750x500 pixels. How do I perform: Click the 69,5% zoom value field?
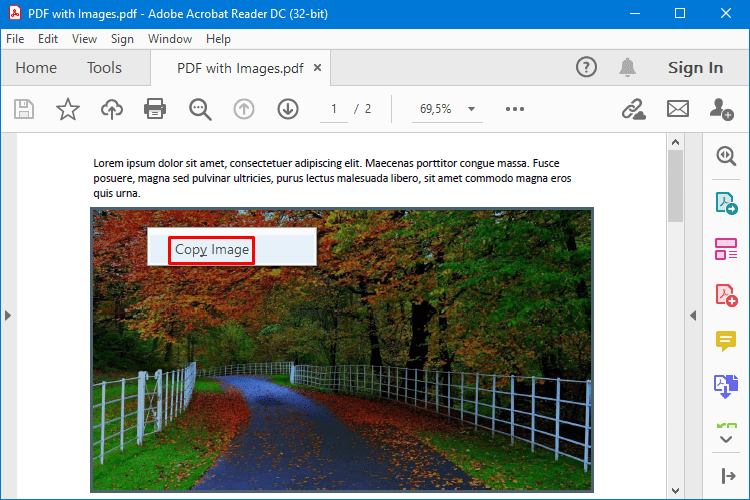click(435, 109)
